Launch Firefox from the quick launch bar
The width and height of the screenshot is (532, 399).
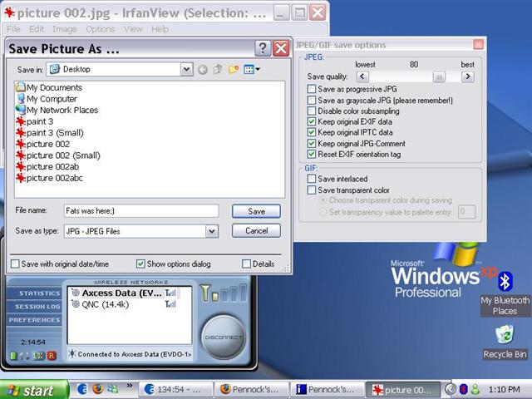(98, 389)
